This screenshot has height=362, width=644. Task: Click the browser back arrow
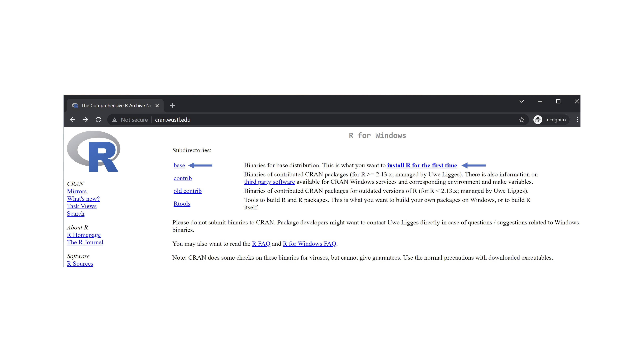(72, 120)
